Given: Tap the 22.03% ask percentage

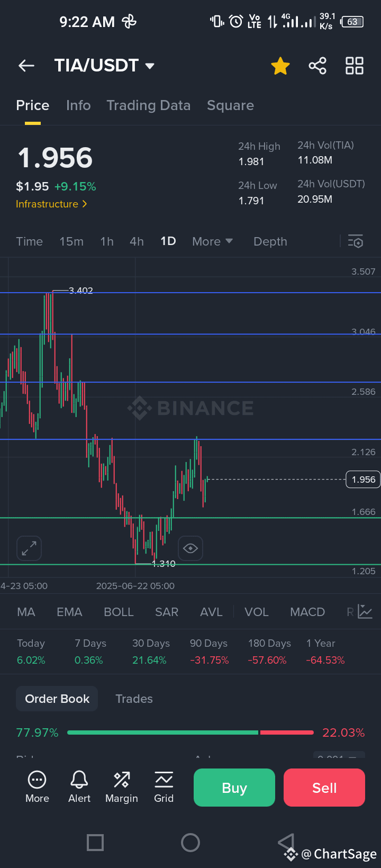Looking at the screenshot, I should (343, 733).
